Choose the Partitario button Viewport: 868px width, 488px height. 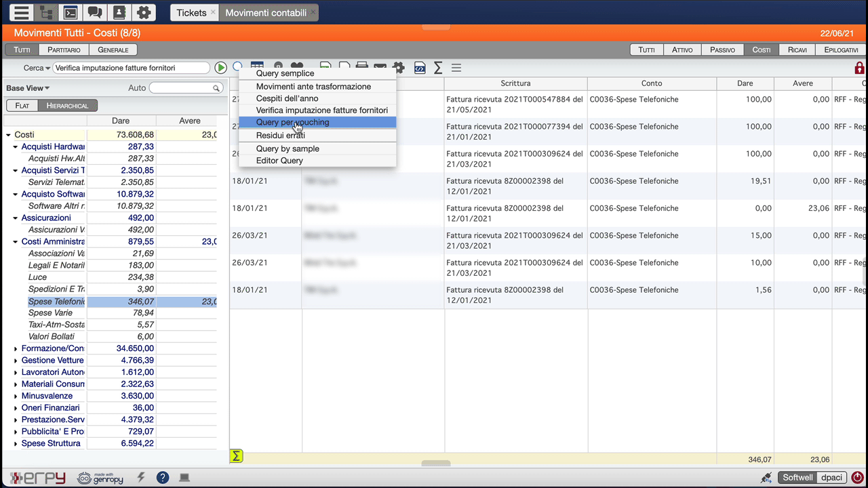tap(64, 49)
